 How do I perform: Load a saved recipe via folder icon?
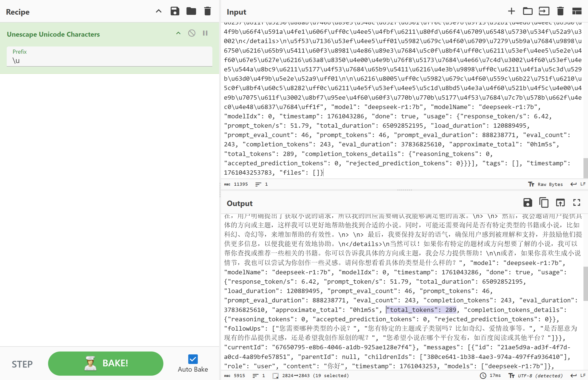click(191, 11)
